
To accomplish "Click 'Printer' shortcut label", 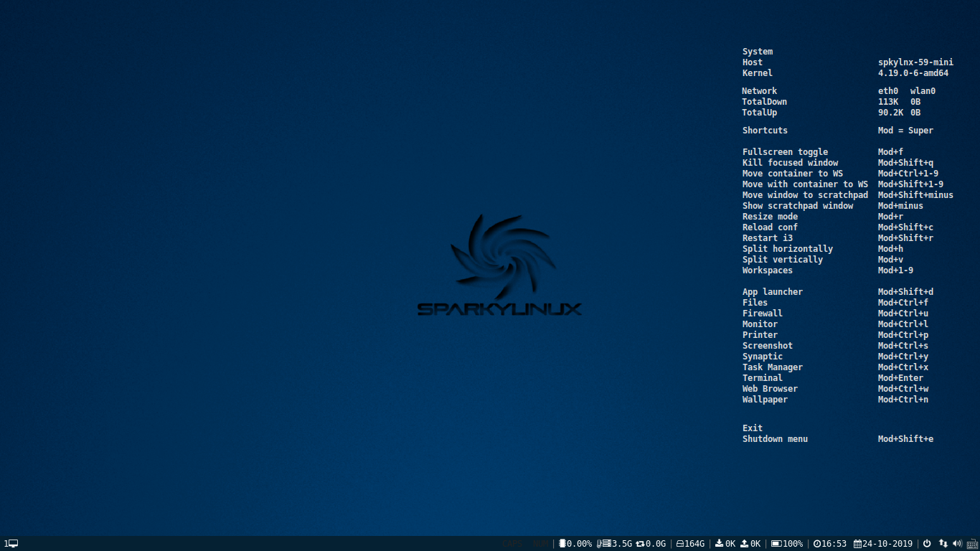I will (760, 335).
